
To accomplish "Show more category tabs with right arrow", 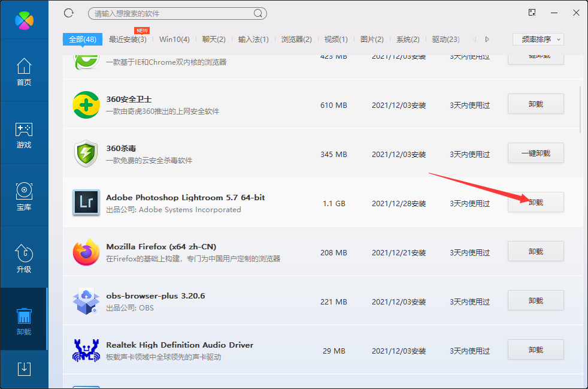I will 487,39.
